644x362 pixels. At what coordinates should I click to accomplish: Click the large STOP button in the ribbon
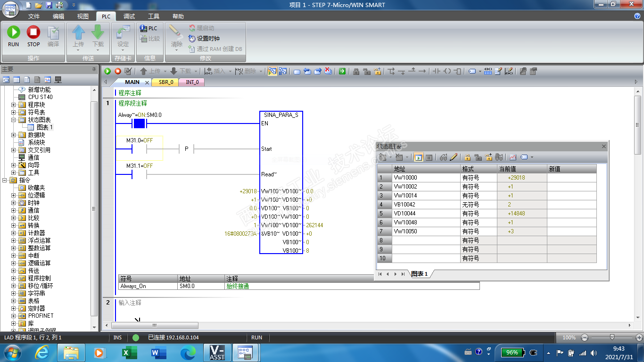tap(33, 36)
